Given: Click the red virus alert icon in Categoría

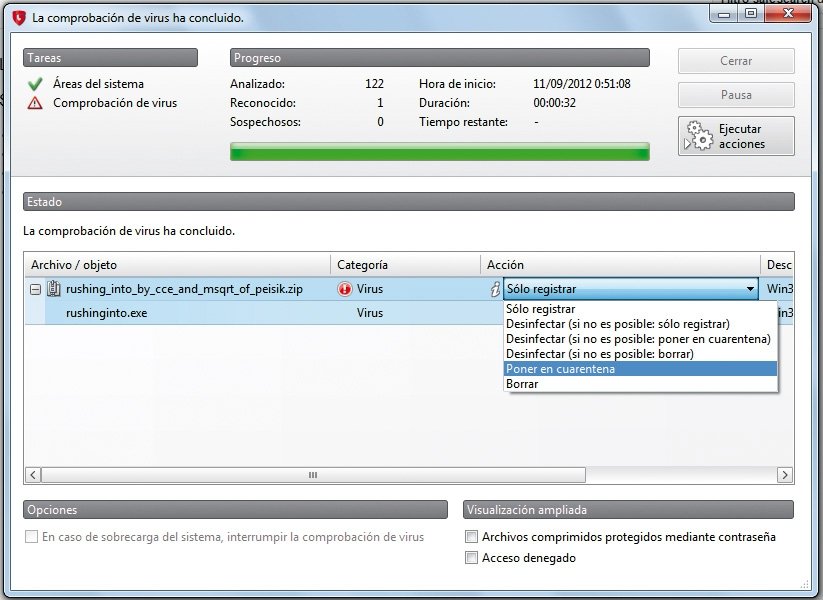Looking at the screenshot, I should [345, 289].
